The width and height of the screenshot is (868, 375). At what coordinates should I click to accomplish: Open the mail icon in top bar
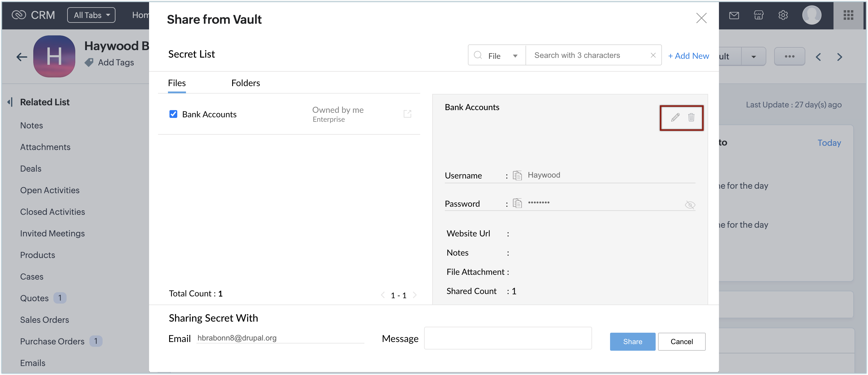(x=734, y=15)
